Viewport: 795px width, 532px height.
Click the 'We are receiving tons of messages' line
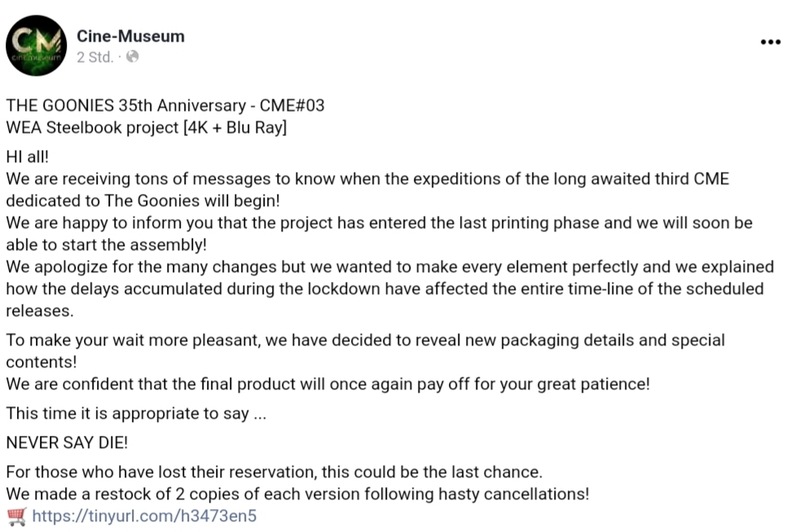(367, 179)
